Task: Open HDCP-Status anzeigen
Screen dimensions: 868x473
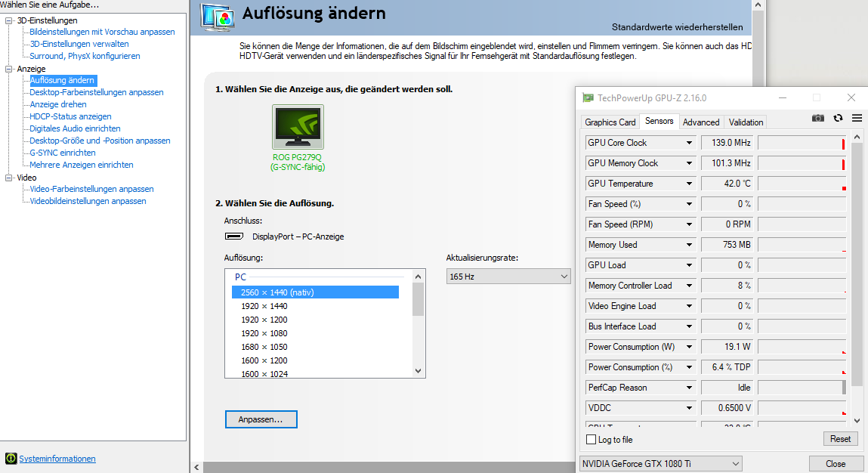Action: click(x=70, y=117)
